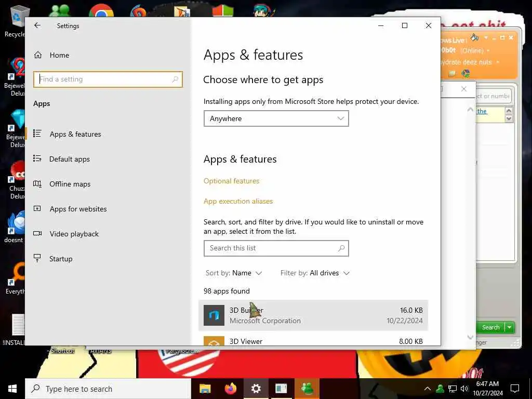
Task: Click Chuzzle Deluxe desktop icon
Action: coord(16,180)
